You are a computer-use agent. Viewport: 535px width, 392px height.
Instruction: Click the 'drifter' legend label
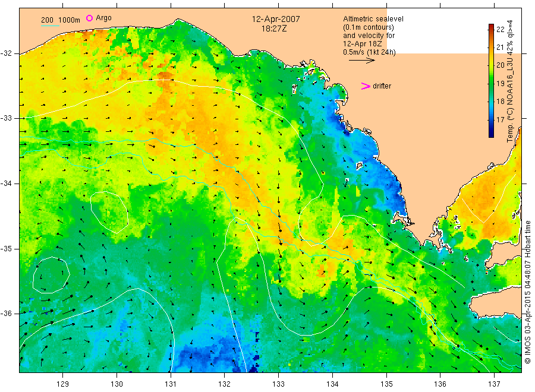pos(382,86)
